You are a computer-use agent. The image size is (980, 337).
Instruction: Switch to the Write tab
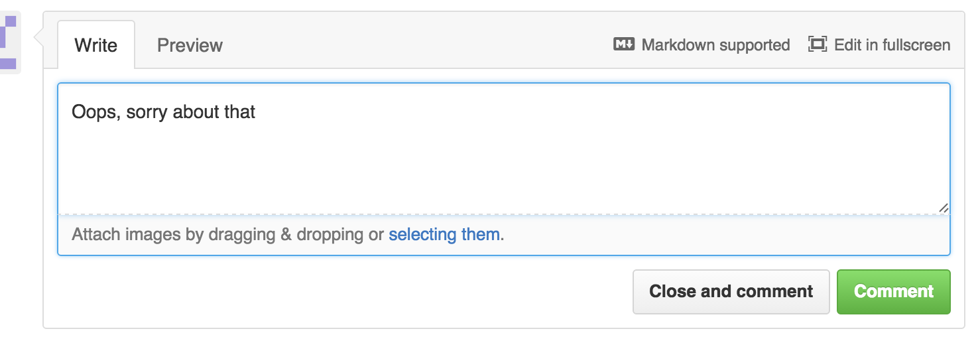(96, 45)
